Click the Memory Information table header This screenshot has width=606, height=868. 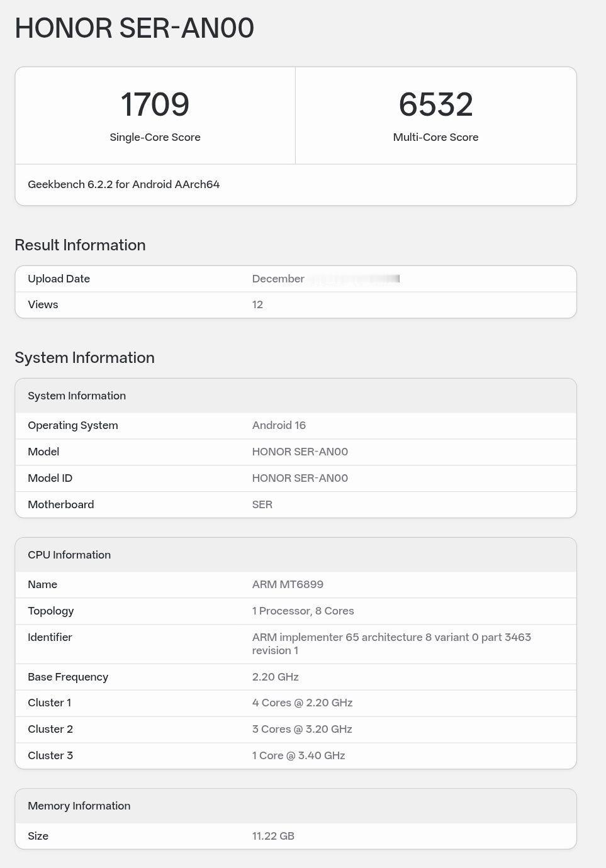(296, 806)
